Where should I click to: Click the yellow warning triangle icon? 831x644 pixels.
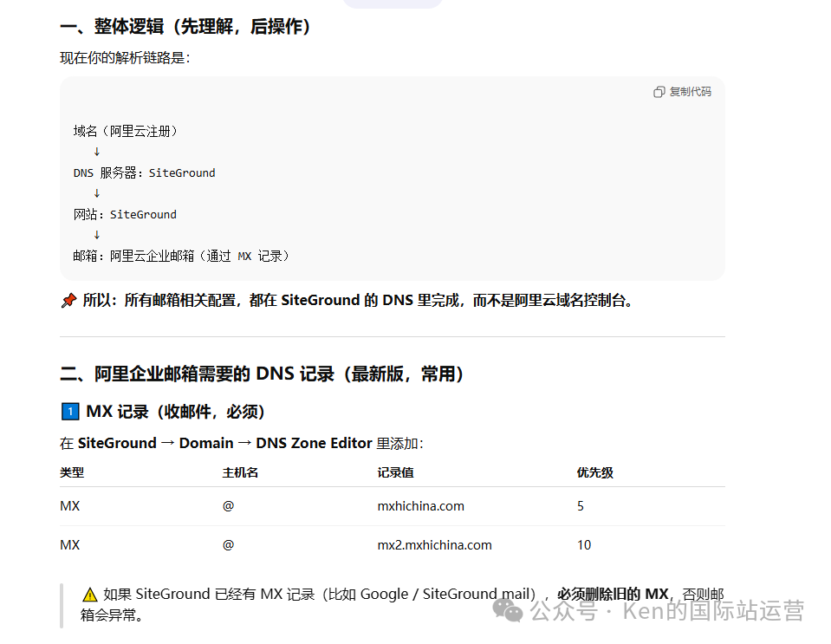[89, 594]
